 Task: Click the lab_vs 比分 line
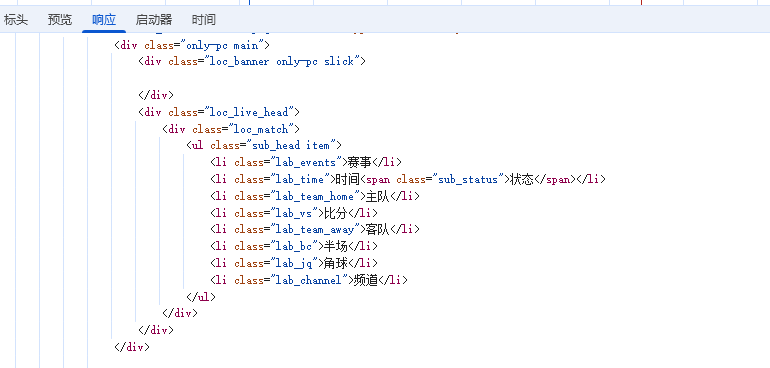[x=294, y=213]
